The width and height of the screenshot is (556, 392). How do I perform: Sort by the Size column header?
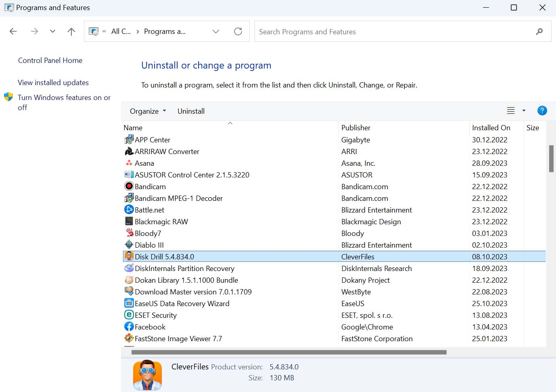pyautogui.click(x=535, y=128)
